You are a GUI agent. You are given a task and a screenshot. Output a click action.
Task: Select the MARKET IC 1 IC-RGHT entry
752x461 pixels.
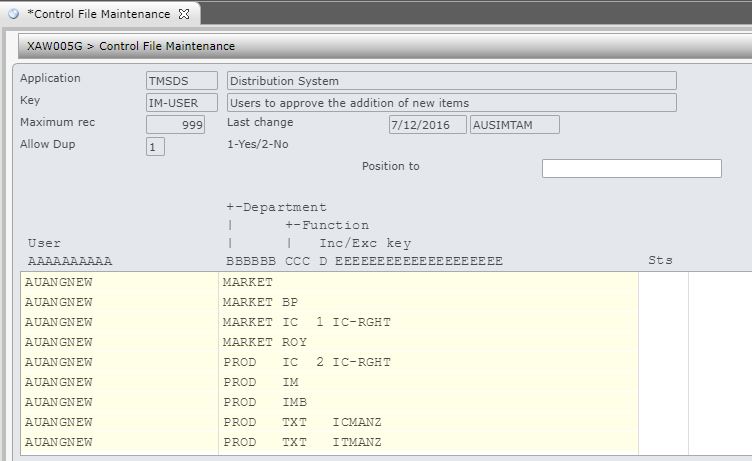point(427,322)
